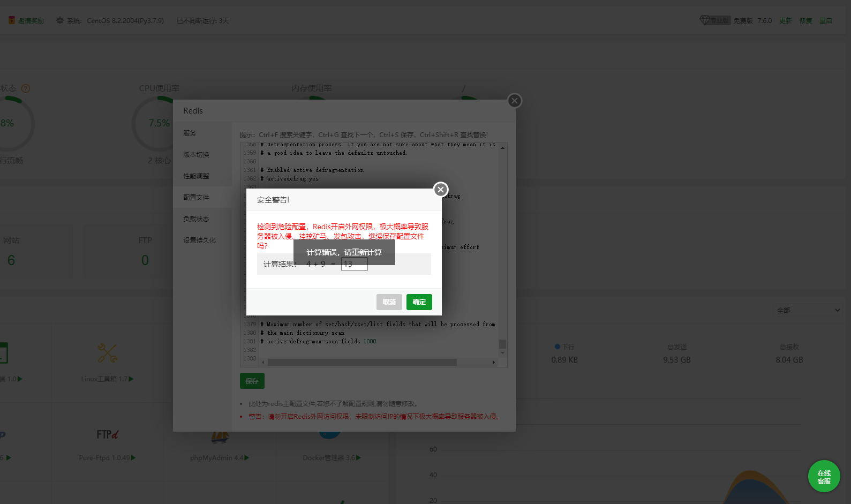Switch to the 版本切换 tab
This screenshot has height=504, width=851.
pos(202,155)
